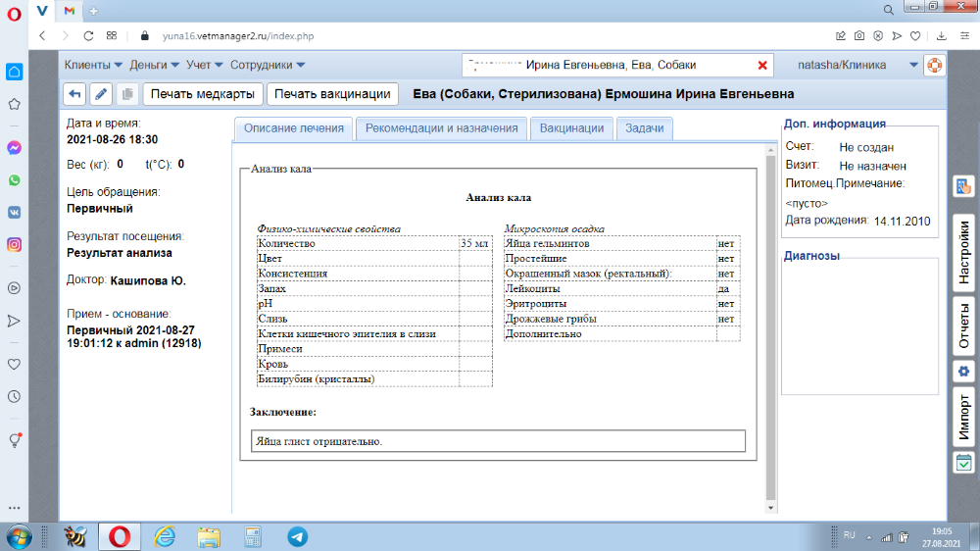Select the Задачи tab
Screen dimensions: 980x551
click(x=644, y=128)
